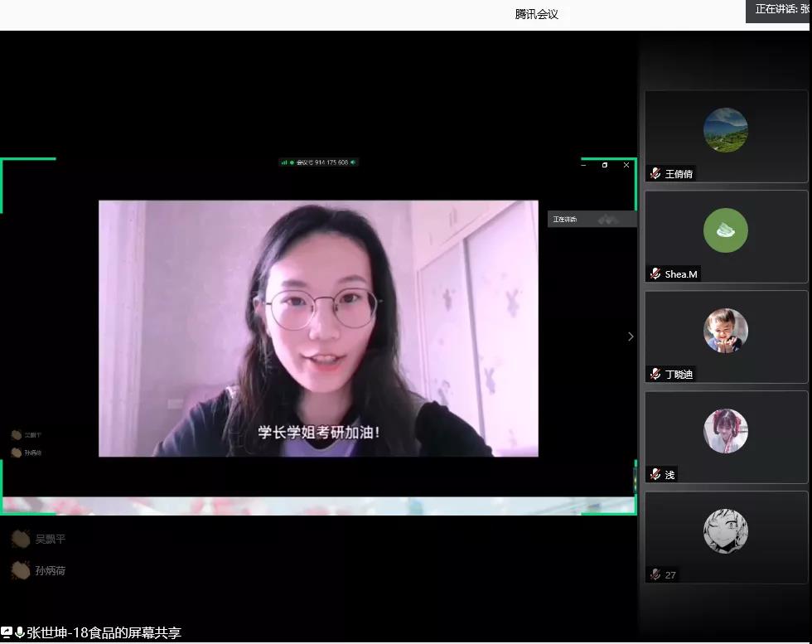Click the muted microphone icon beside 王倩倩
Image resolution: width=812 pixels, height=644 pixels.
pyautogui.click(x=655, y=173)
